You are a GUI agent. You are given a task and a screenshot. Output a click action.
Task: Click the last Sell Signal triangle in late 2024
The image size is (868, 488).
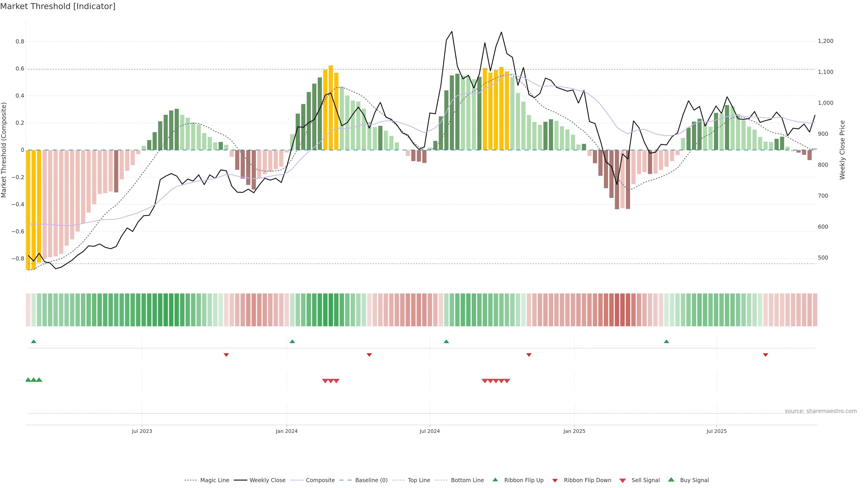(x=507, y=381)
